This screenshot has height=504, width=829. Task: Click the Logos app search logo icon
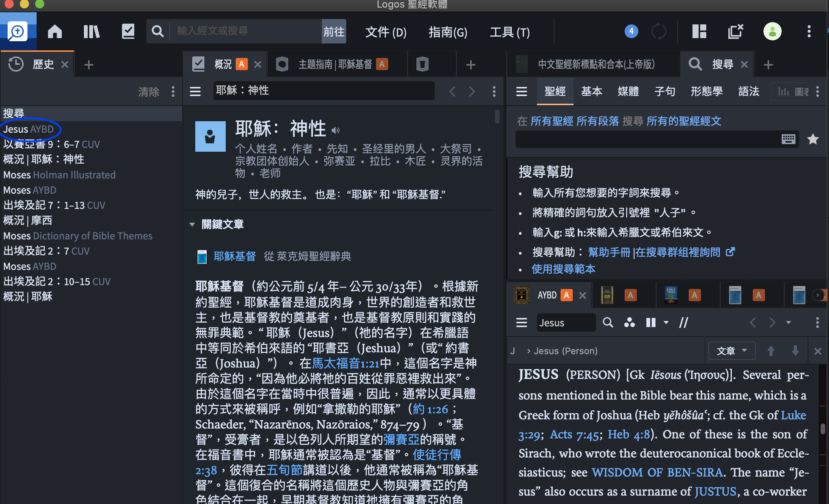tap(18, 31)
